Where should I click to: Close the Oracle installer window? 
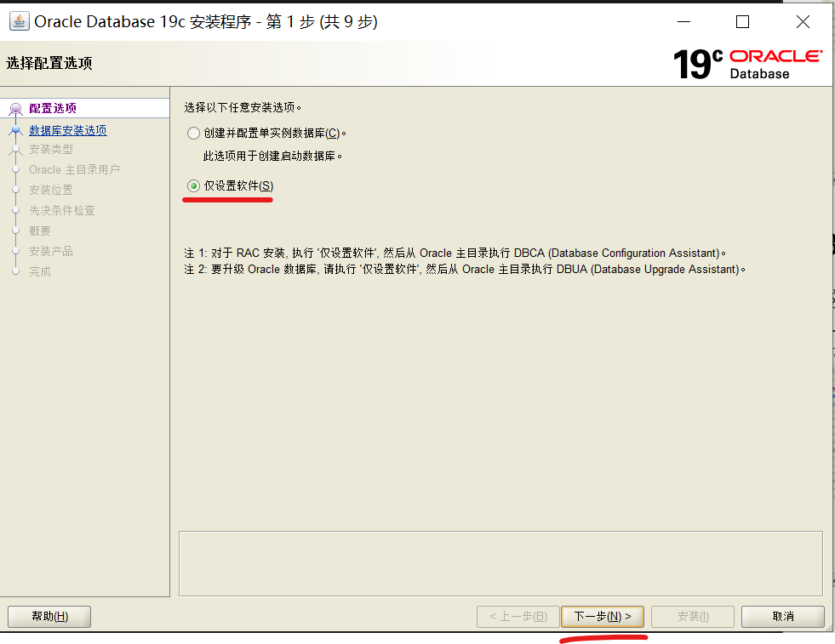point(803,22)
